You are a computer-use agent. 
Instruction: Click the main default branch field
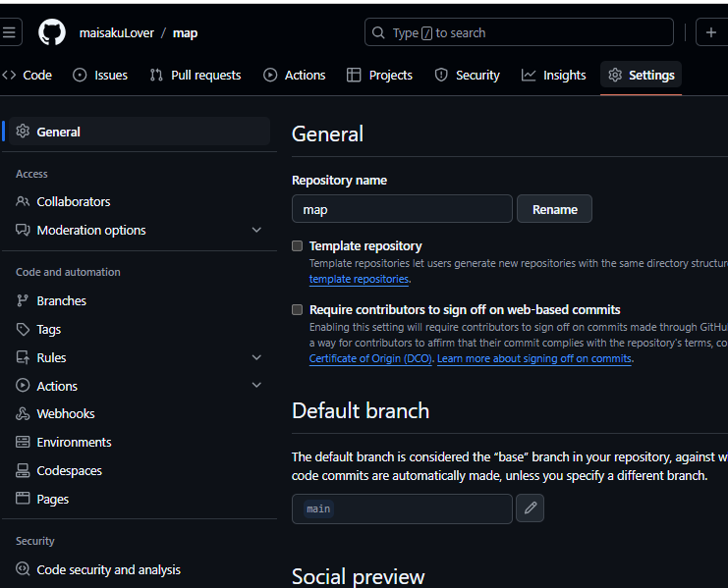click(x=402, y=508)
